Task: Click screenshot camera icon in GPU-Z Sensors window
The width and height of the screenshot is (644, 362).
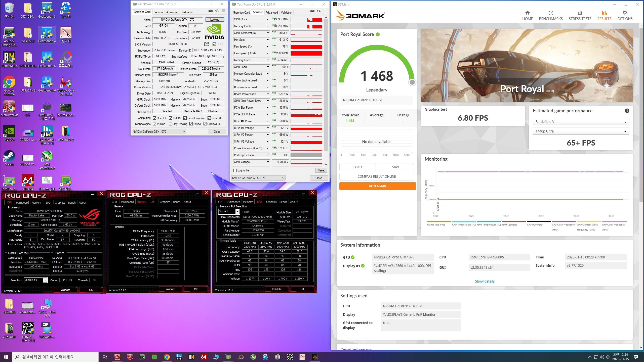Action: [x=312, y=11]
